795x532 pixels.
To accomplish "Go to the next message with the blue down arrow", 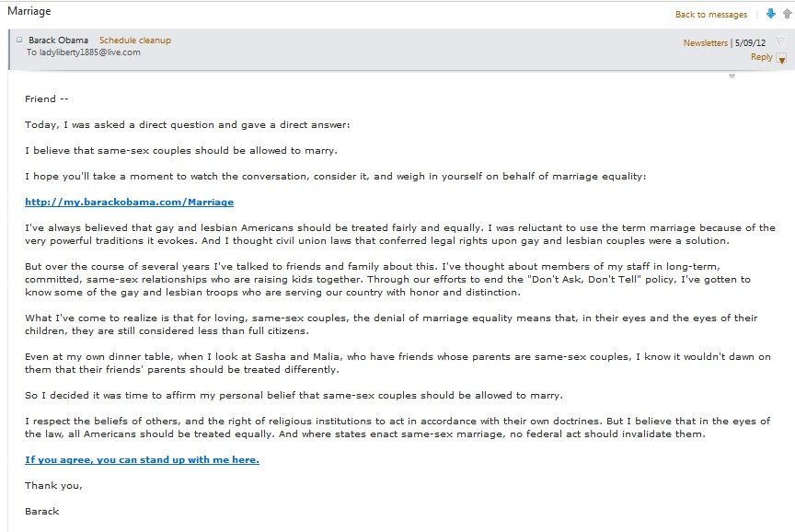I will (771, 14).
